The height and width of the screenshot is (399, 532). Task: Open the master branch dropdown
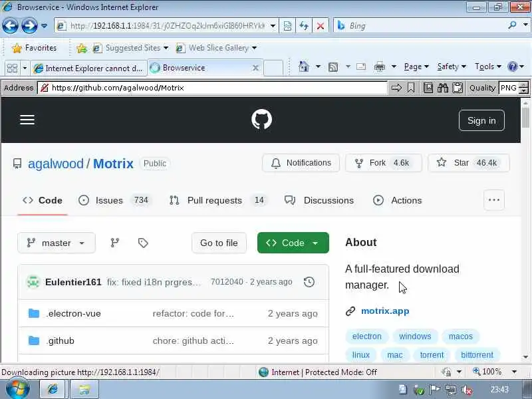(x=57, y=243)
